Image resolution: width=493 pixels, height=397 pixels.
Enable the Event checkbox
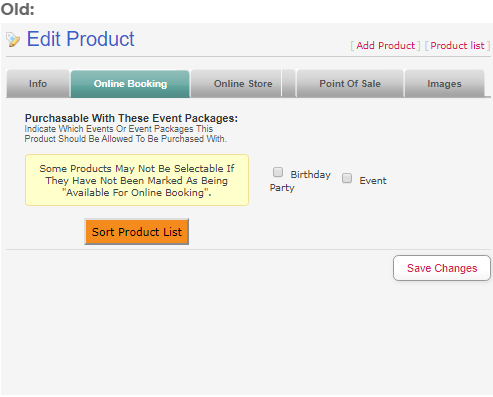347,178
